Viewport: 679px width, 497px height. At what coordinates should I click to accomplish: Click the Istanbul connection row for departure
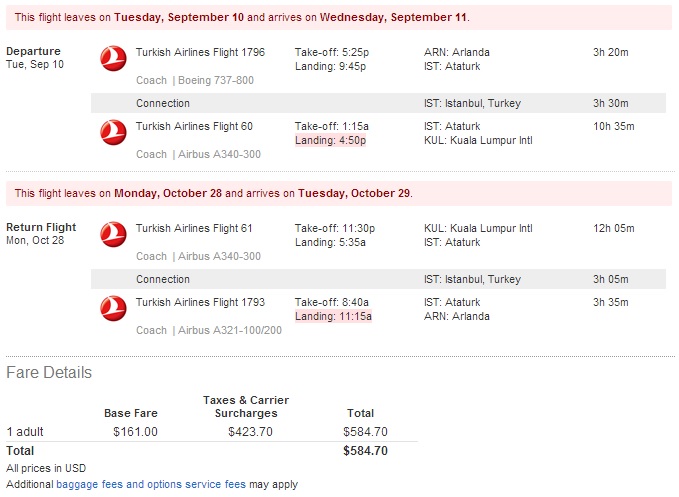point(378,103)
